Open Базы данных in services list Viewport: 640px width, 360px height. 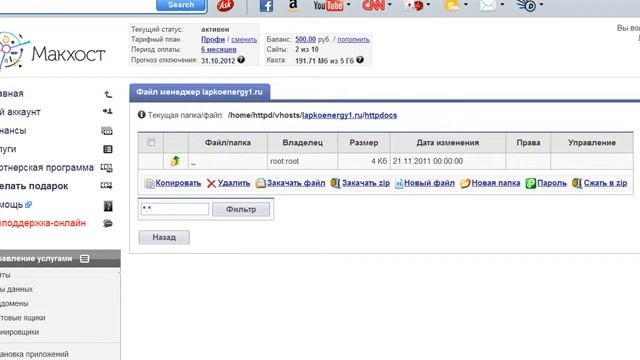16,289
